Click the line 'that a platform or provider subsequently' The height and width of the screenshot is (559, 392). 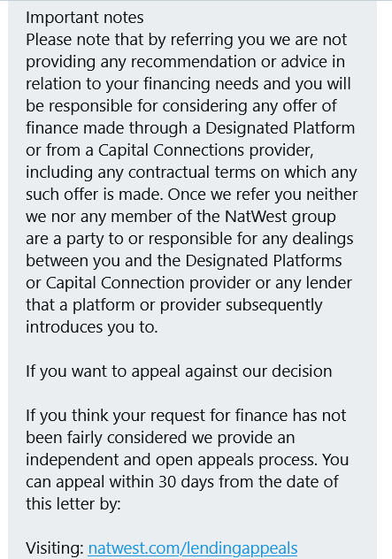(174, 305)
